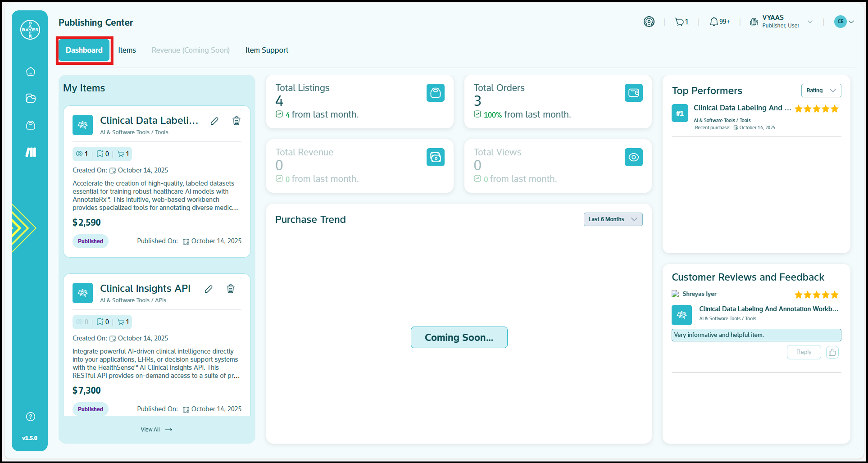This screenshot has width=868, height=463.
Task: Delete the Clinical Data Labeling item
Action: pos(236,121)
